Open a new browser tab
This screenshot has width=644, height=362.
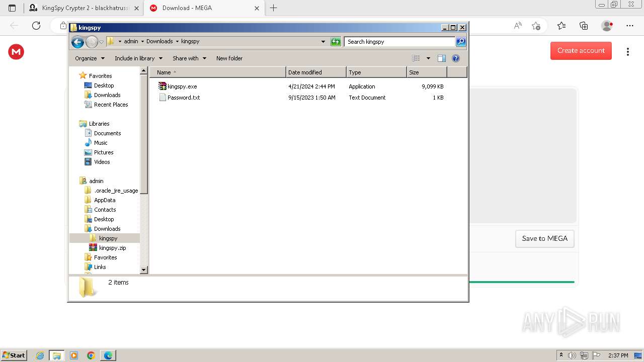[x=273, y=8]
